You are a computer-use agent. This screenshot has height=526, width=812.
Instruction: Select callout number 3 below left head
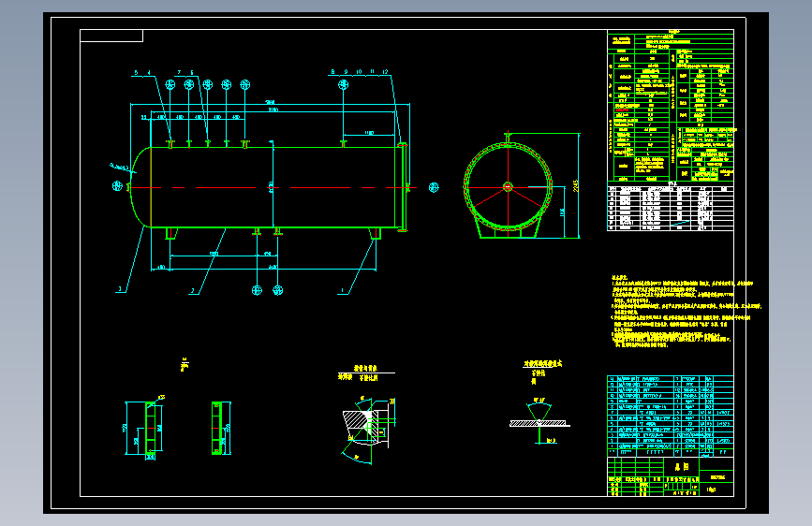[120, 289]
